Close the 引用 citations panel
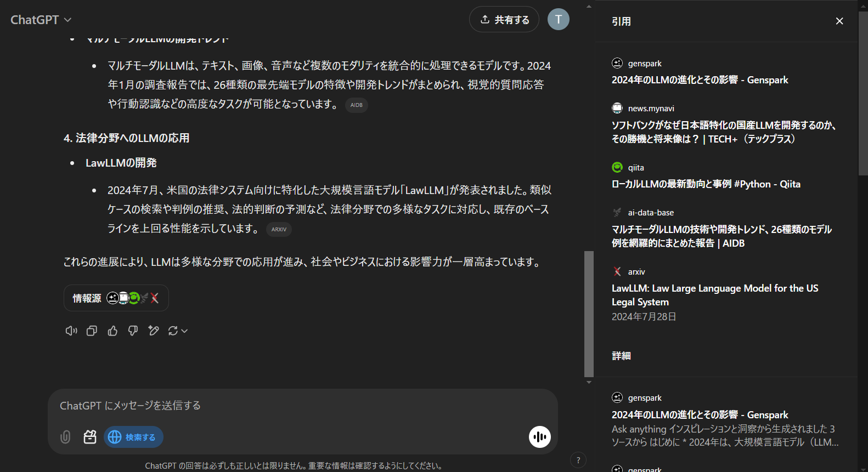The image size is (868, 472). (x=839, y=21)
